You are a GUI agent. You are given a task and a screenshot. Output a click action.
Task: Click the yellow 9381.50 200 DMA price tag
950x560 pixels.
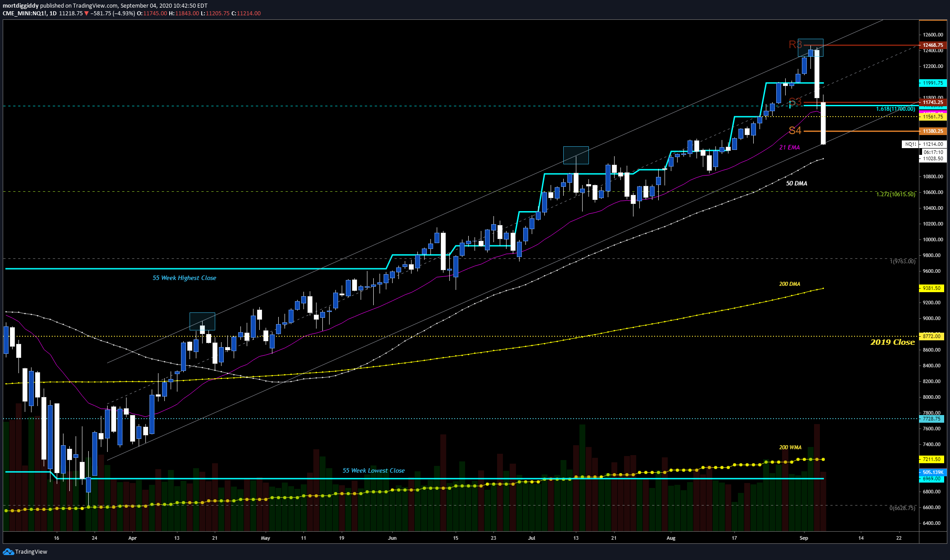pyautogui.click(x=931, y=288)
